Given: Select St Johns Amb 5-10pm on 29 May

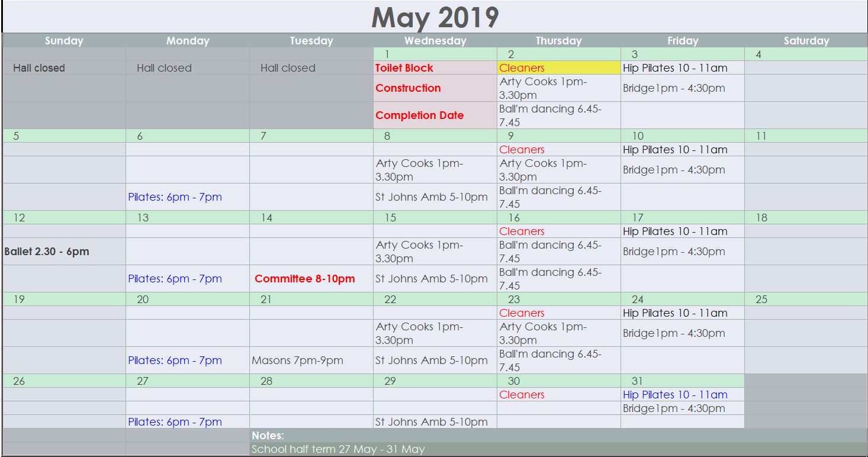Looking at the screenshot, I should (x=432, y=422).
